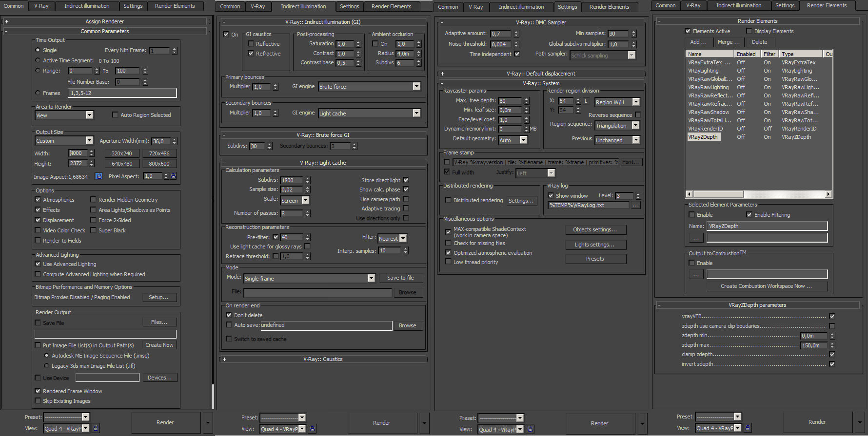Click the view lock icon below Common Parameters panel
This screenshot has width=868, height=436.
96,428
